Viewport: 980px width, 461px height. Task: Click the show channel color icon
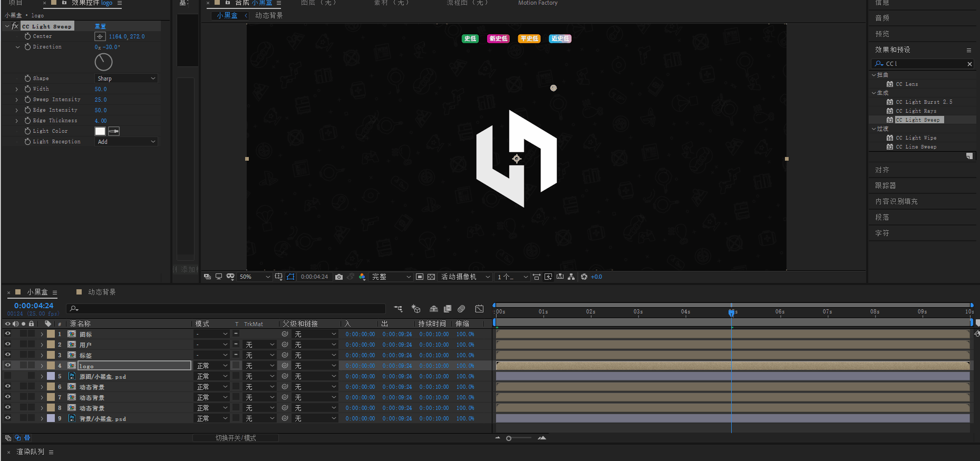pos(362,277)
